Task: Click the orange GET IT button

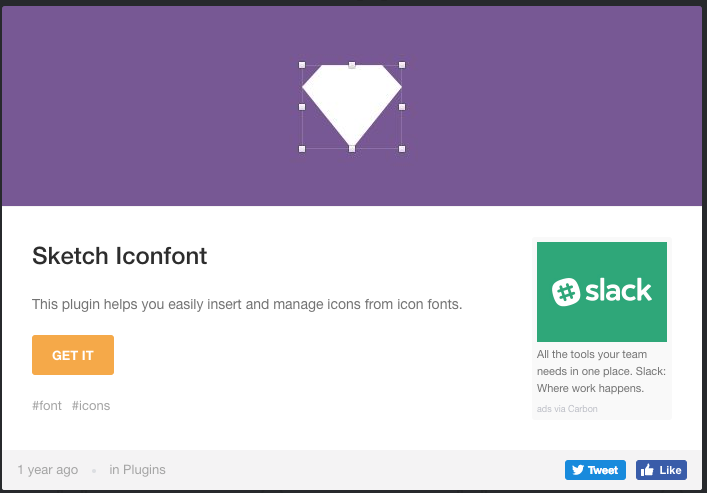Action: tap(73, 355)
